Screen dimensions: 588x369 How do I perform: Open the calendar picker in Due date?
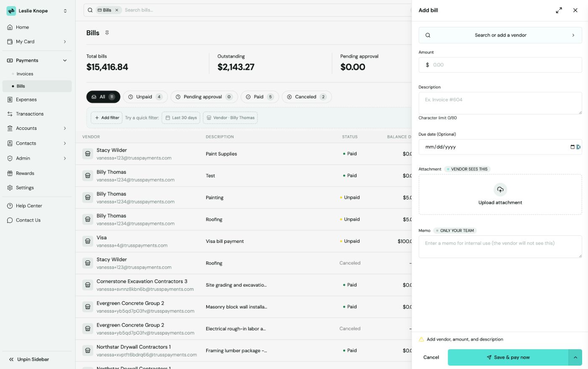pos(572,147)
